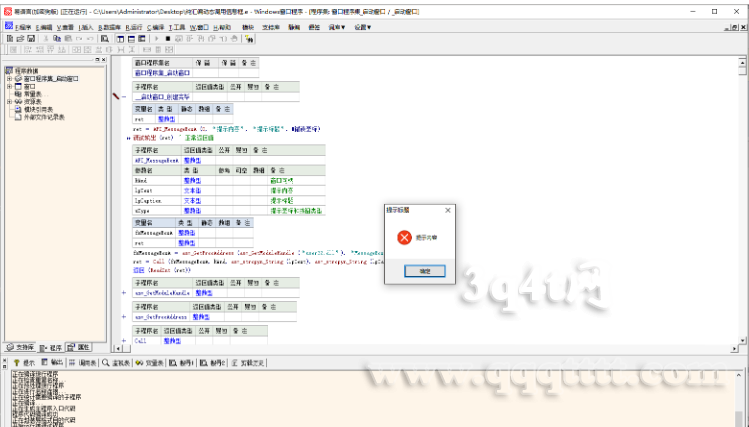Image resolution: width=749 pixels, height=427 pixels.
Task: Click the float button on the left panel header
Action: pos(97,60)
